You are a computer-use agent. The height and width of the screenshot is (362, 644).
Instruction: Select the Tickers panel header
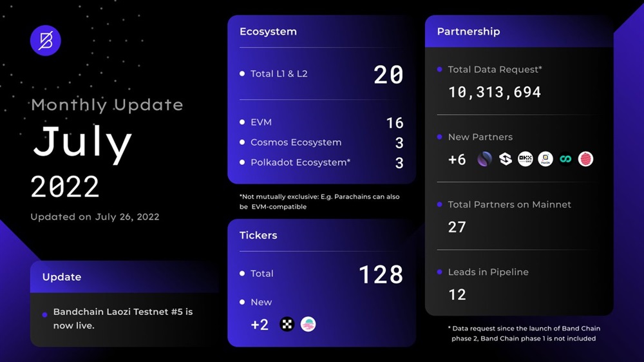click(x=258, y=235)
